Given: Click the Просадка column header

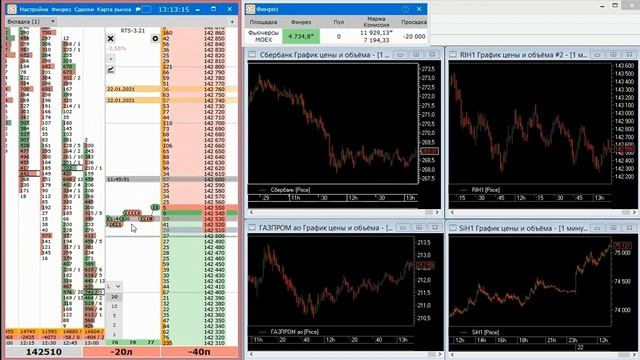Looking at the screenshot, I should [414, 22].
